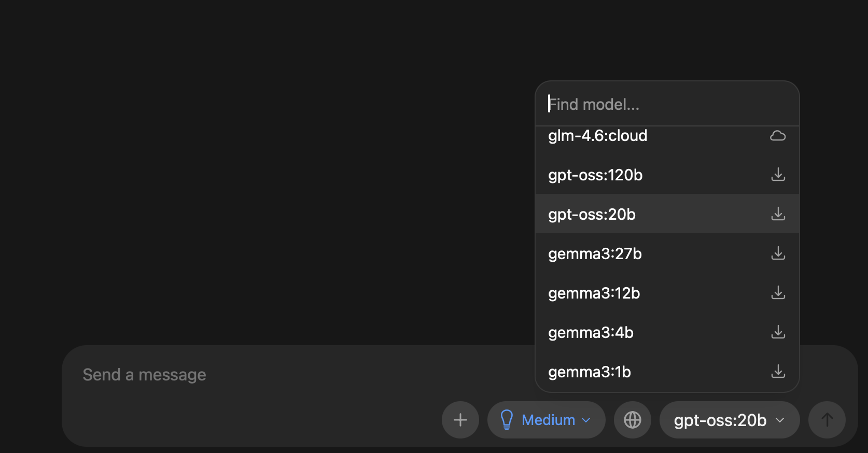The height and width of the screenshot is (453, 868).
Task: Choose the gemma3:1b model entry
Action: coord(590,372)
